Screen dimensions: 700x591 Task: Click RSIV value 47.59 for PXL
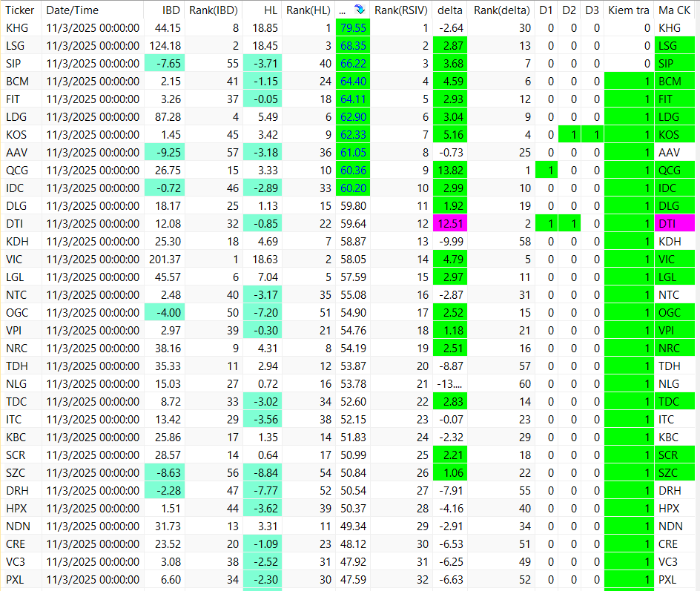[353, 580]
